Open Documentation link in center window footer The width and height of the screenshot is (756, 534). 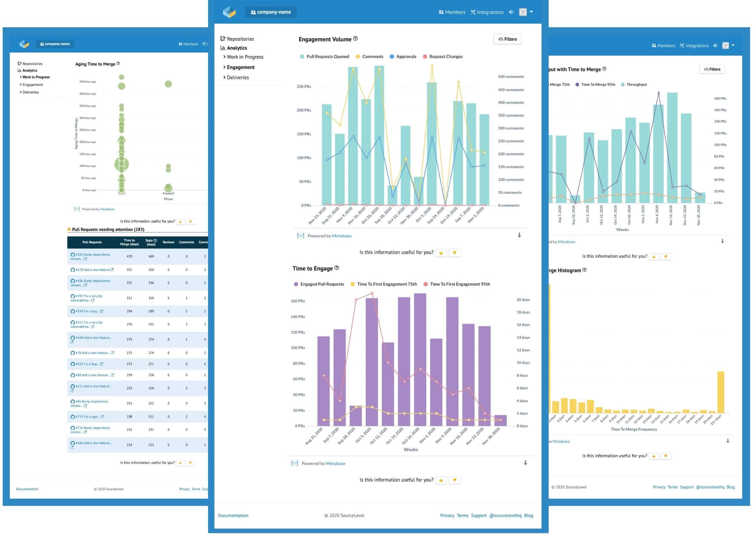(x=233, y=515)
